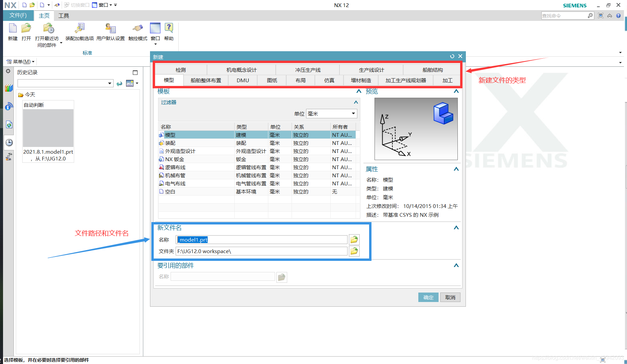The width and height of the screenshot is (627, 364).
Task: Click the history view image icon
Action: coord(130,83)
